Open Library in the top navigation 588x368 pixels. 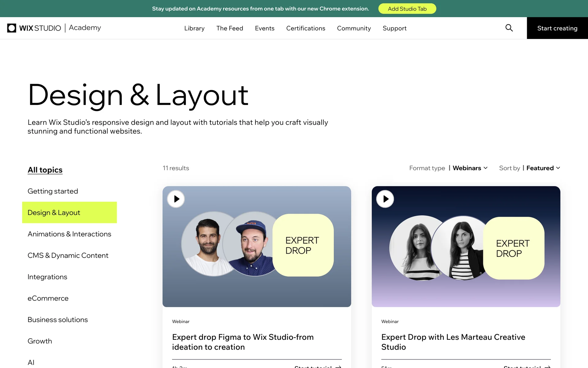click(194, 28)
